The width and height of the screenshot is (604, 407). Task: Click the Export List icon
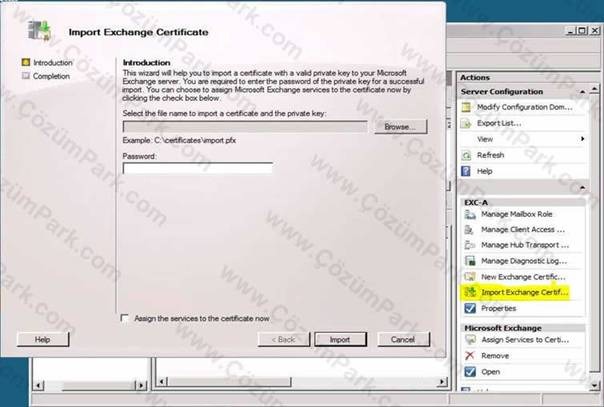[x=466, y=123]
